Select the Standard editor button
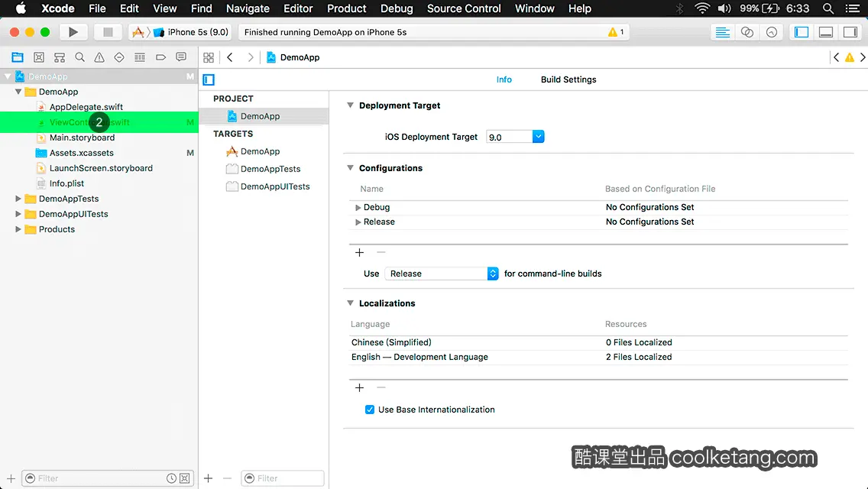868x489 pixels. coord(722,32)
